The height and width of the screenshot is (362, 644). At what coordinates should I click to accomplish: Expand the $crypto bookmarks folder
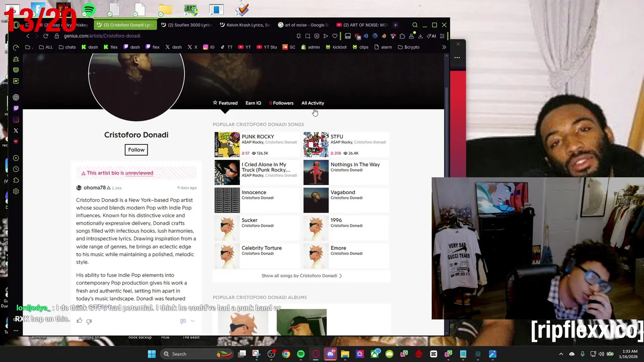409,47
